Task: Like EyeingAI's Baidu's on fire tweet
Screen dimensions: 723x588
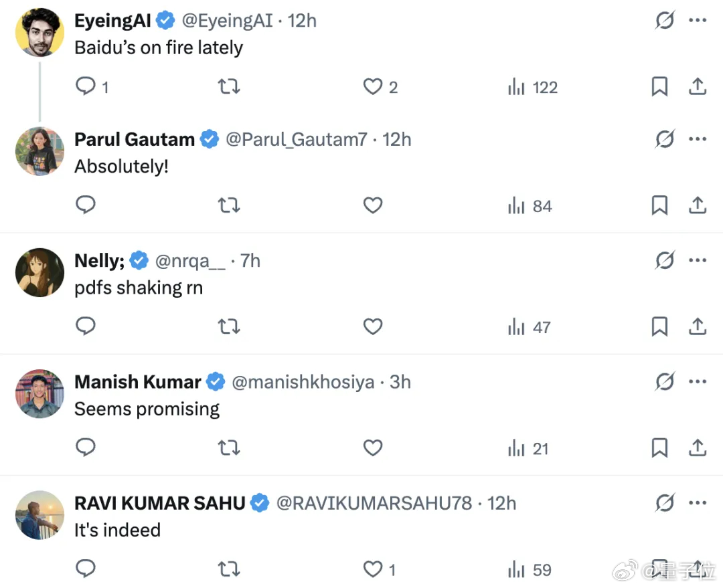Action: click(373, 87)
